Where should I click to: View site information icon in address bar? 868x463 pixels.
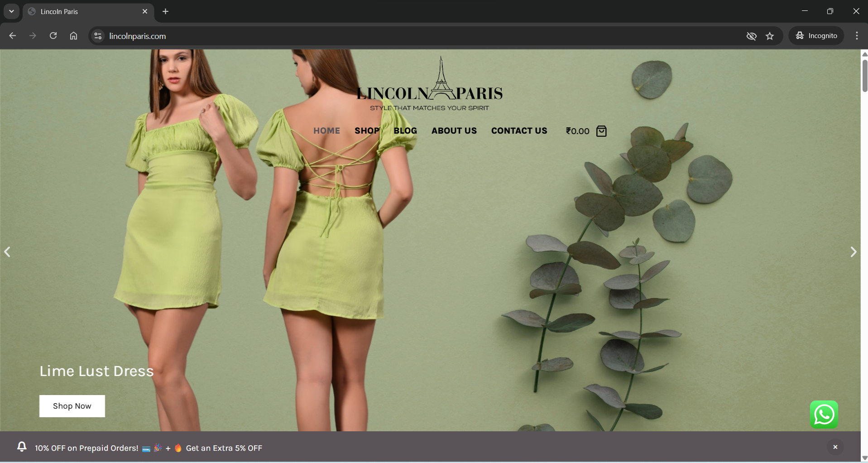[x=98, y=36]
